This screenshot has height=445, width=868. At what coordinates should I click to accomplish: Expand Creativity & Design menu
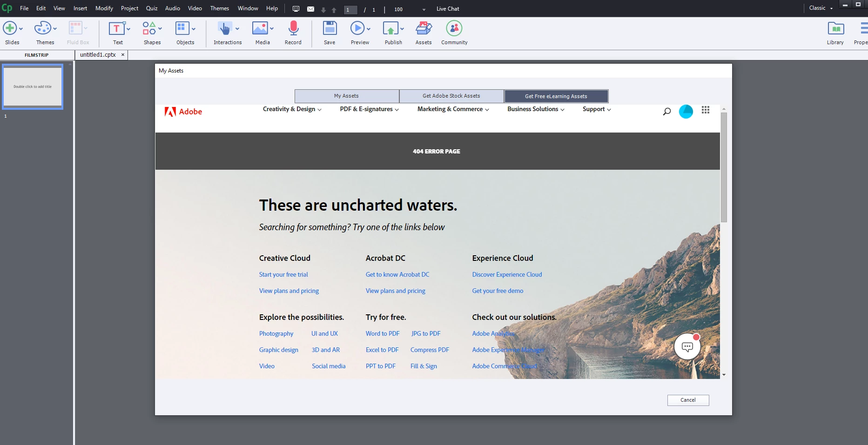pyautogui.click(x=292, y=109)
